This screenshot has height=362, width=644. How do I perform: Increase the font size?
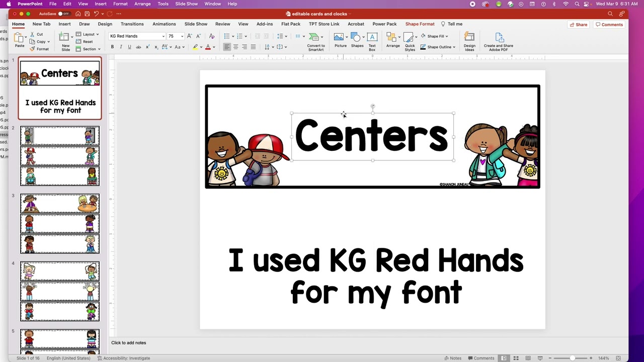point(190,36)
